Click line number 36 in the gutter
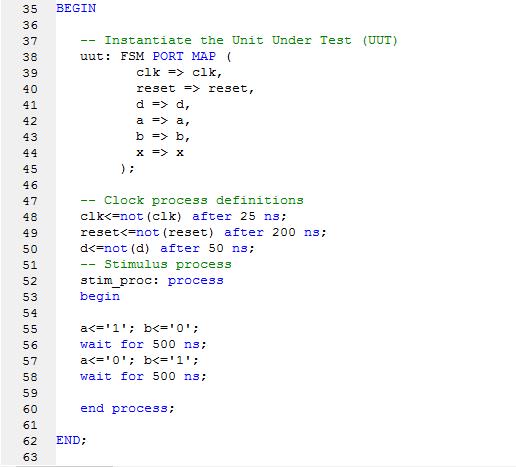The height and width of the screenshot is (467, 516). click(30, 25)
